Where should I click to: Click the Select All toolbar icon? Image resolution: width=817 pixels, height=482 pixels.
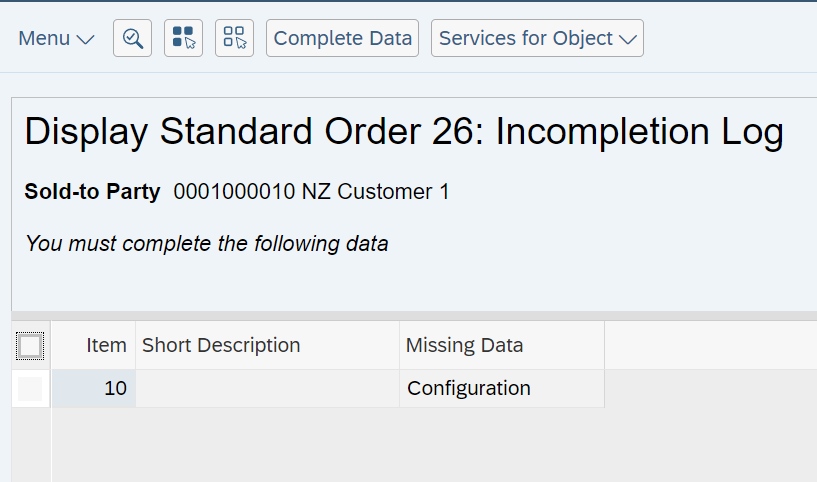pos(183,38)
